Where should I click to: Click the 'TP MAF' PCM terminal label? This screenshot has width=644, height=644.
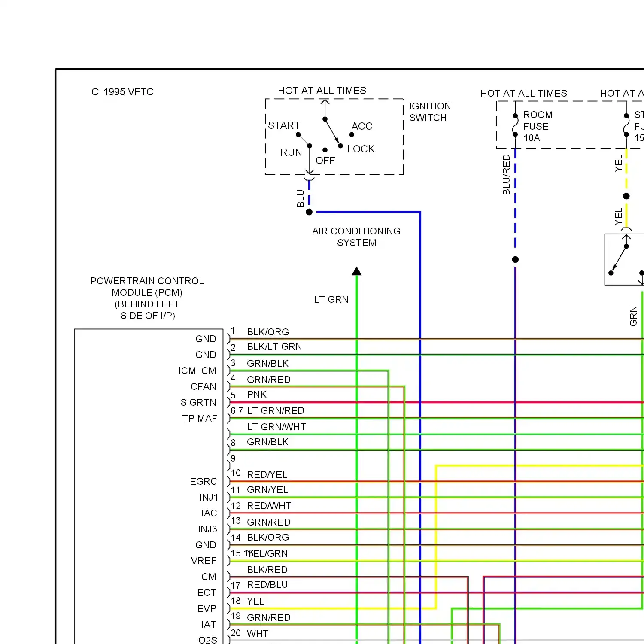(200, 419)
